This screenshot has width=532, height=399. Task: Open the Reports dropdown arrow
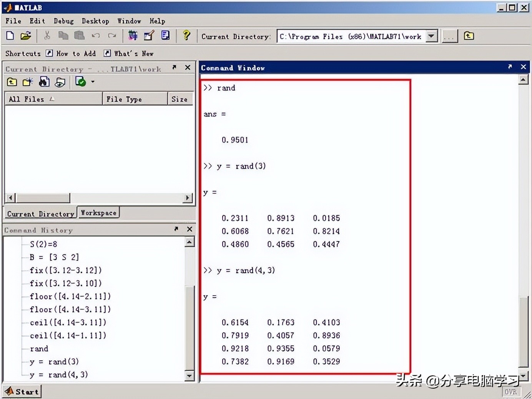[93, 82]
